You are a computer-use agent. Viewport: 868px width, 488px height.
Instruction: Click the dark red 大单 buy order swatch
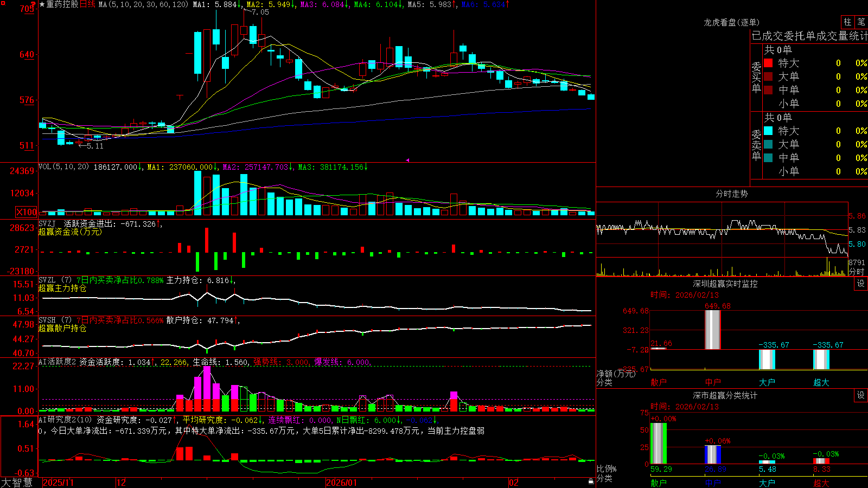768,76
